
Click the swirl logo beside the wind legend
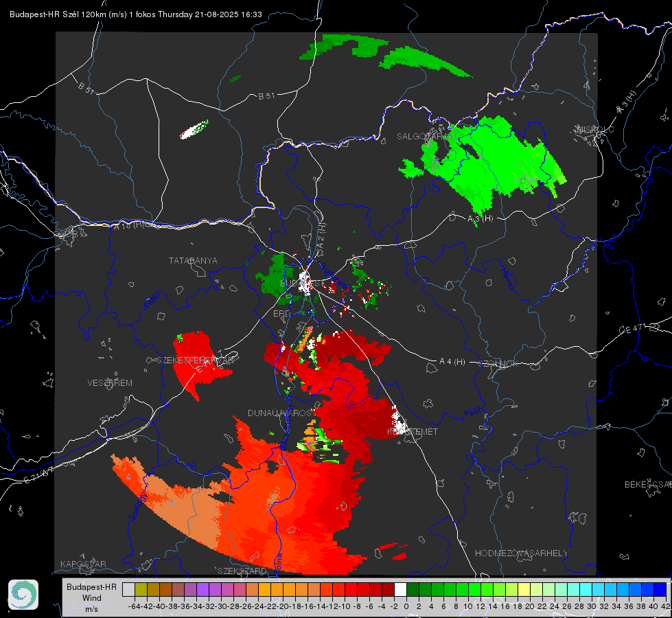[23, 595]
